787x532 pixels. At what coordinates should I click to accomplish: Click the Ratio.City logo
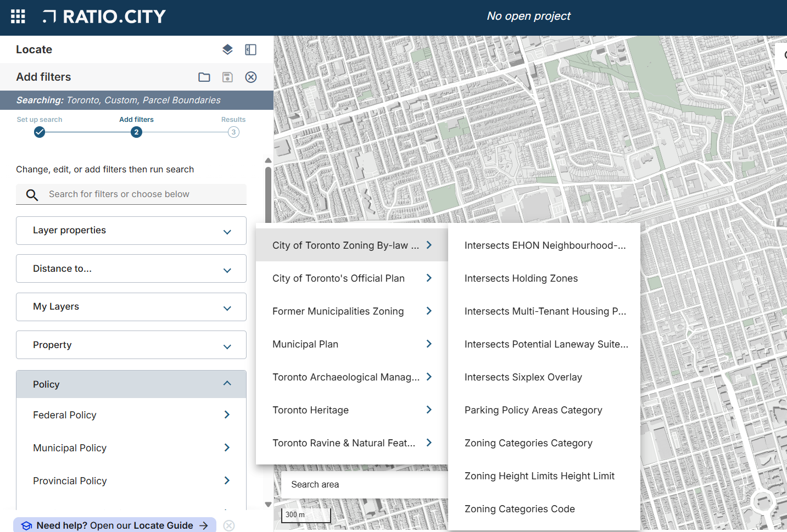pyautogui.click(x=104, y=16)
